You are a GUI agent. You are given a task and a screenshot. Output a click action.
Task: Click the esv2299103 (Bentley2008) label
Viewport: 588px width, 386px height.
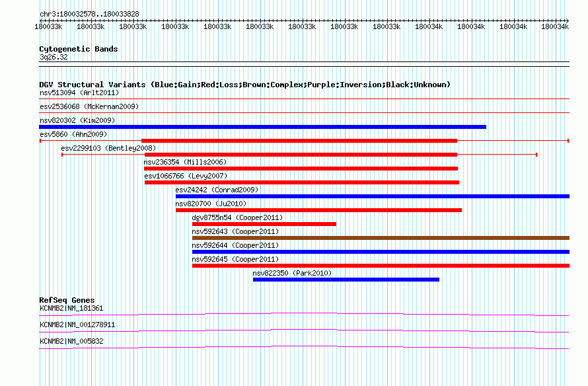(108, 148)
